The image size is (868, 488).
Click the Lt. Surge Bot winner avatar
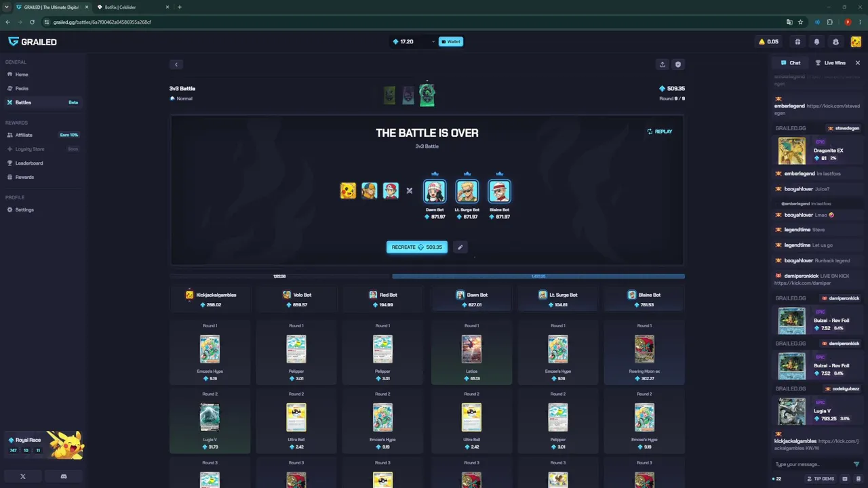click(467, 191)
